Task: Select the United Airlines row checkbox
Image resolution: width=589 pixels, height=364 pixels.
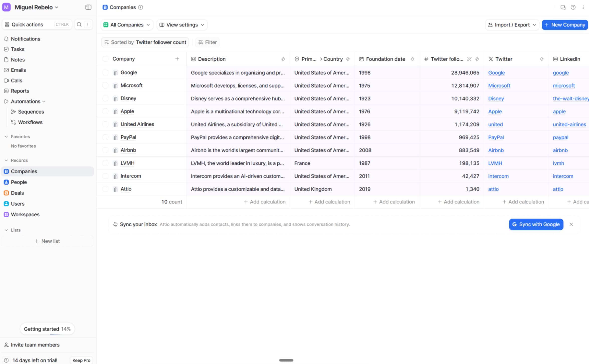Action: (x=106, y=124)
